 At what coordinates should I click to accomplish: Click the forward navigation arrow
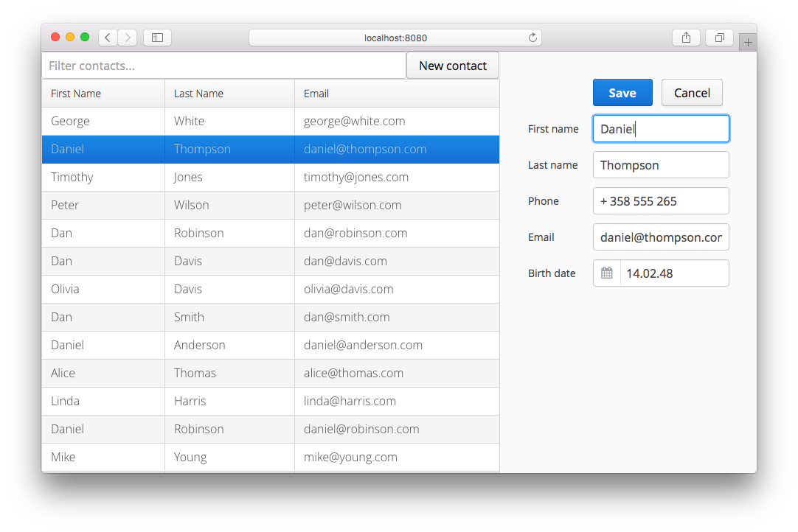coord(127,37)
